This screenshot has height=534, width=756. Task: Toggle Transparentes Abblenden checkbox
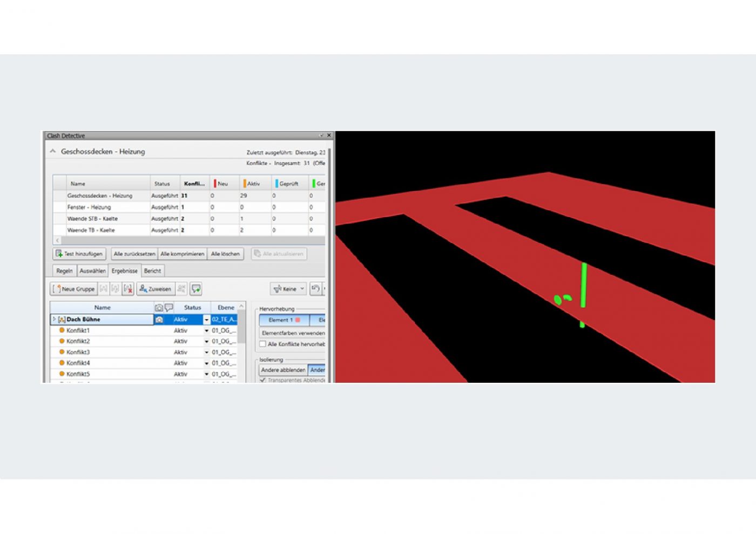[263, 380]
